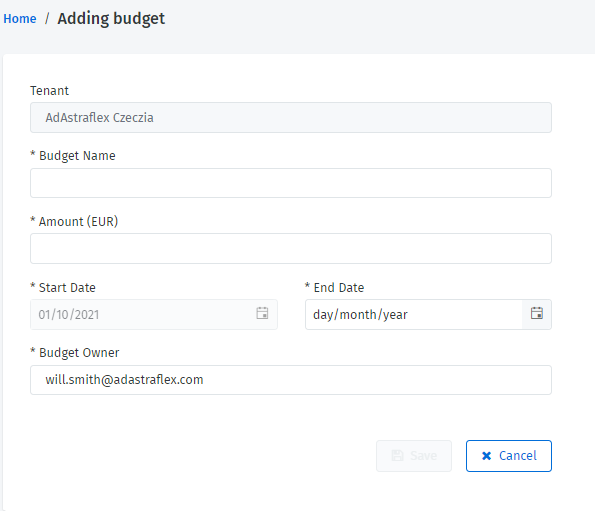
Task: Click into the Amount (EUR) field
Action: (x=291, y=248)
